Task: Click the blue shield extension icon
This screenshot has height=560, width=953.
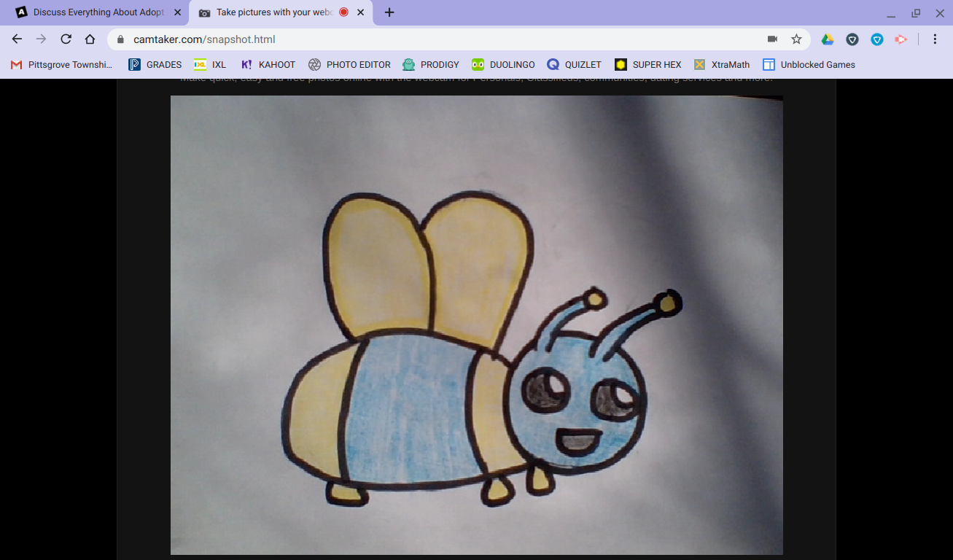Action: [x=877, y=39]
